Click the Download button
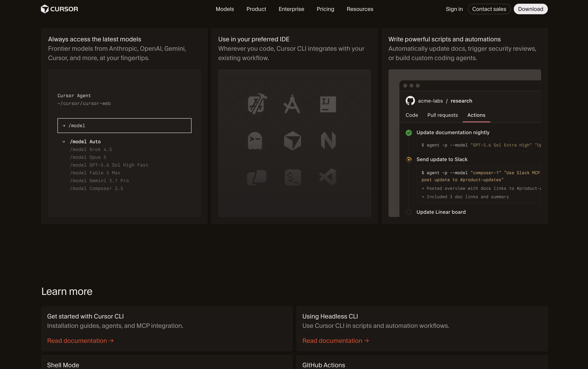The height and width of the screenshot is (369, 588). pos(531,9)
